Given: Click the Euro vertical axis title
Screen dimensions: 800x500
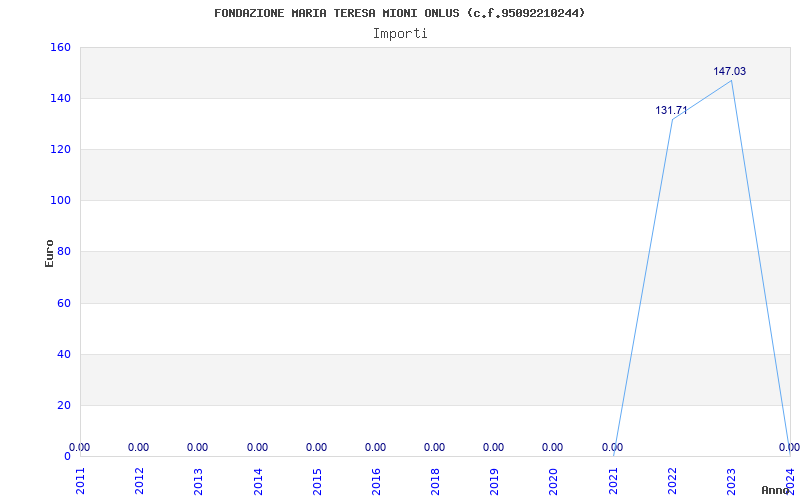Looking at the screenshot, I should (x=49, y=253).
